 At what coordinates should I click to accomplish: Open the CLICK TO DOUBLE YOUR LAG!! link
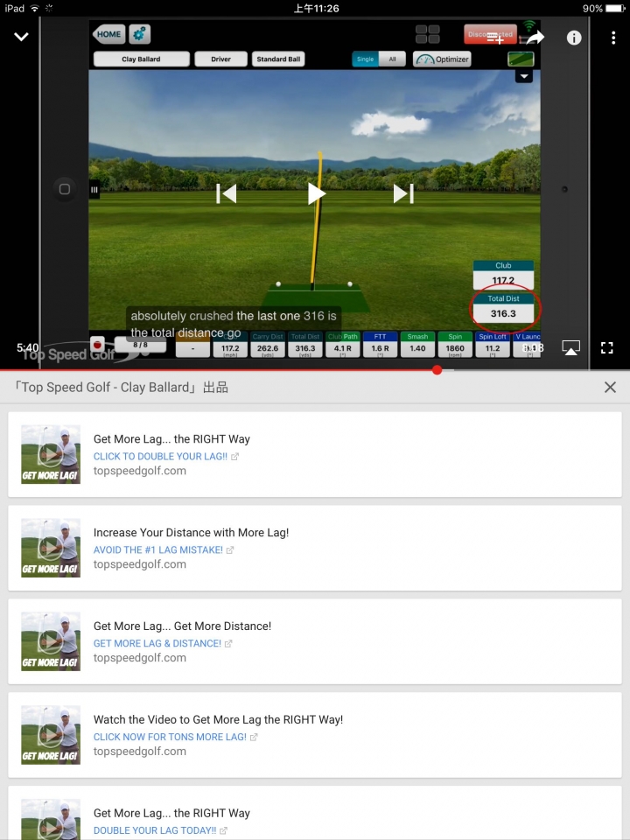(166, 457)
